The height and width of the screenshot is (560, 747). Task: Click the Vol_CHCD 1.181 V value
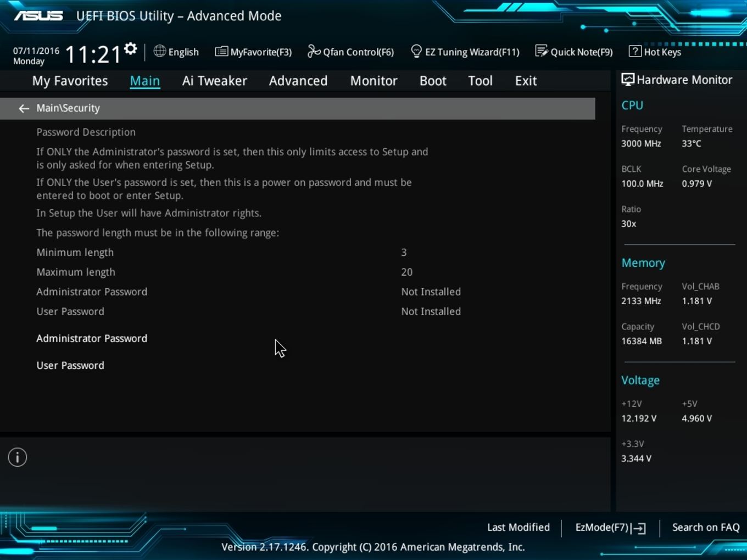(x=696, y=341)
